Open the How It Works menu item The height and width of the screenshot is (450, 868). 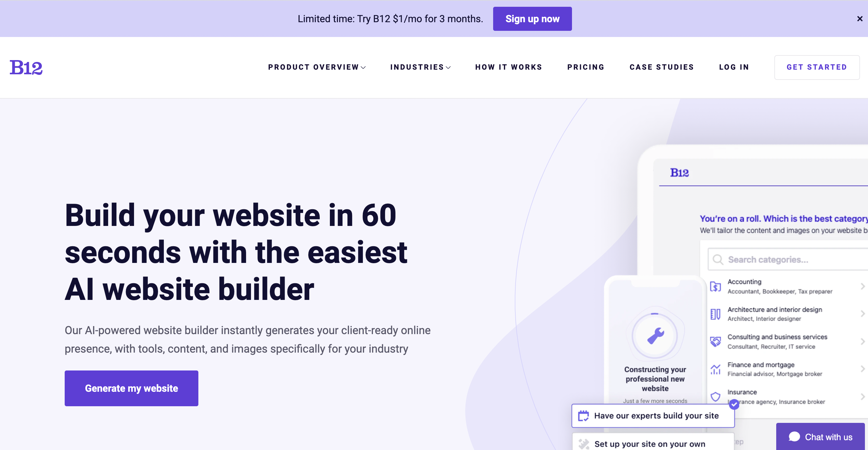coord(509,67)
